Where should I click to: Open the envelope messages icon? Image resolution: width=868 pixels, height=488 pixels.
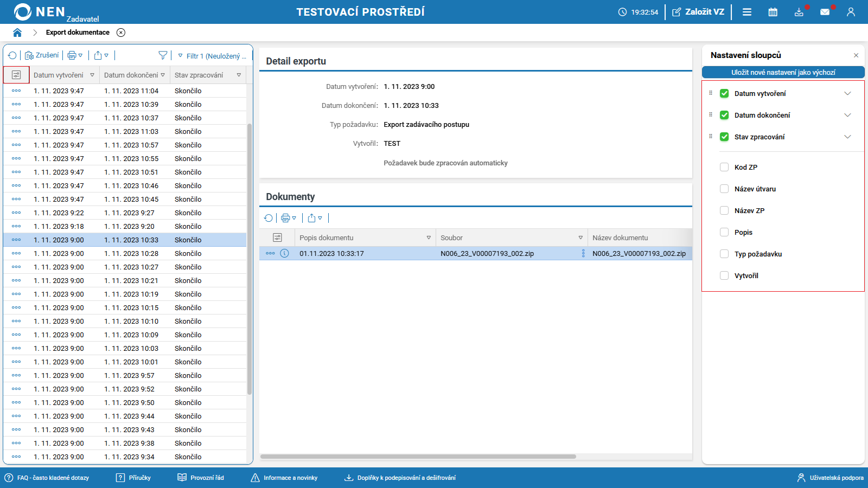(x=825, y=12)
